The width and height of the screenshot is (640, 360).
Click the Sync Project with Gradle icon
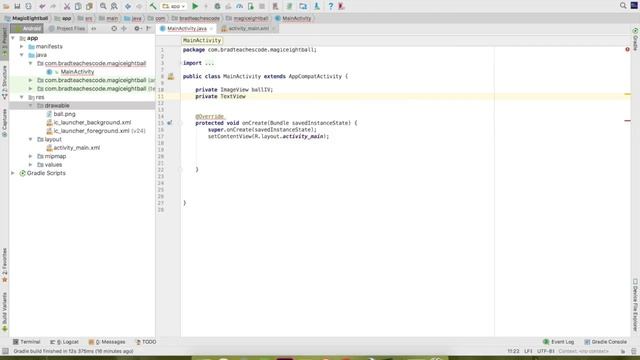289,6
